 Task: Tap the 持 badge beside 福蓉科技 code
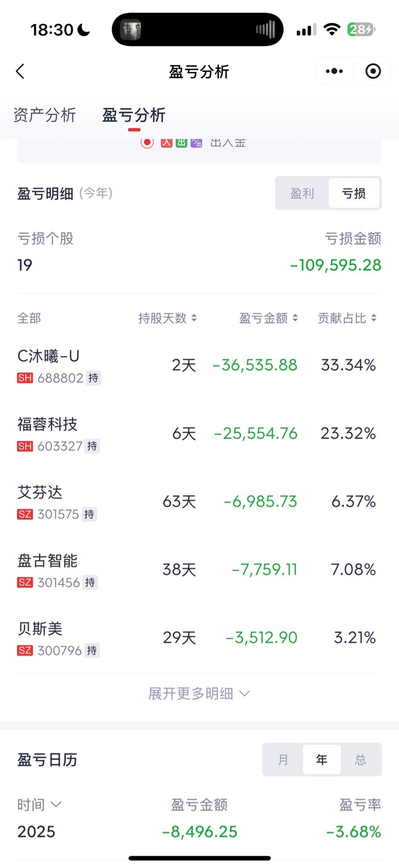click(x=92, y=446)
